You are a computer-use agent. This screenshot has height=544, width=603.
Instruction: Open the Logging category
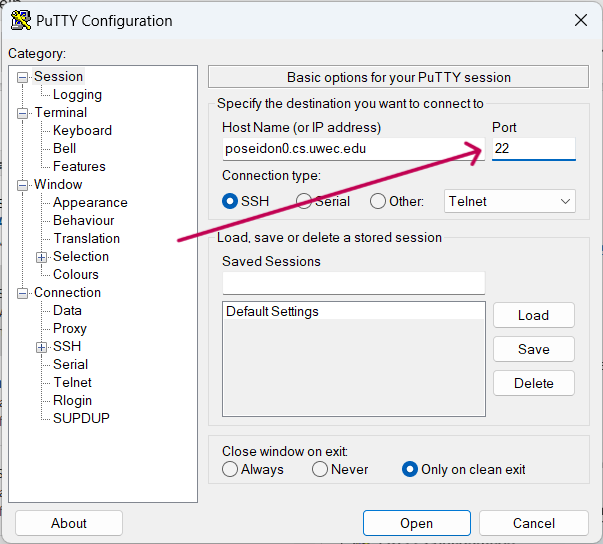(77, 95)
